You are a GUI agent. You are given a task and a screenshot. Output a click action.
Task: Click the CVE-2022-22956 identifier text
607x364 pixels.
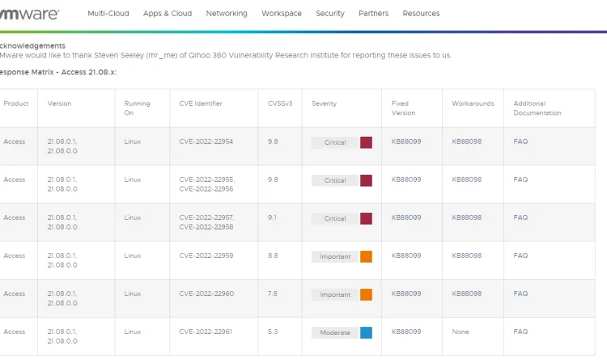[206, 188]
